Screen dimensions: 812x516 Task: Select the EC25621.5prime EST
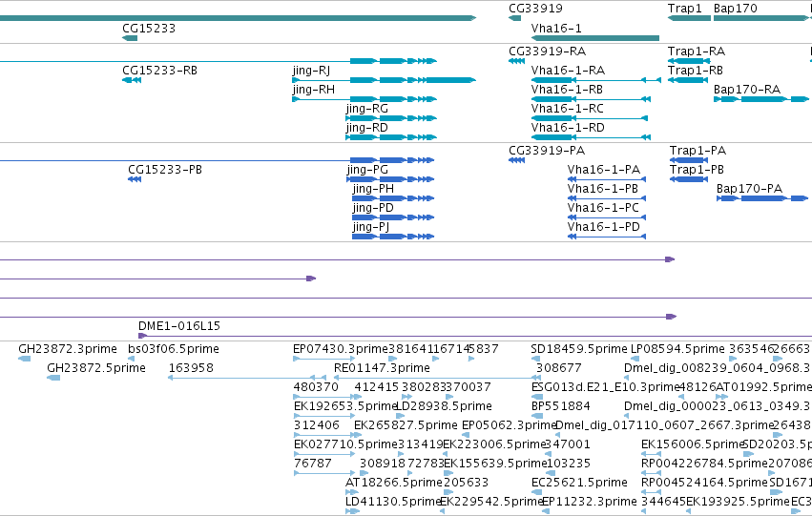coord(579,483)
